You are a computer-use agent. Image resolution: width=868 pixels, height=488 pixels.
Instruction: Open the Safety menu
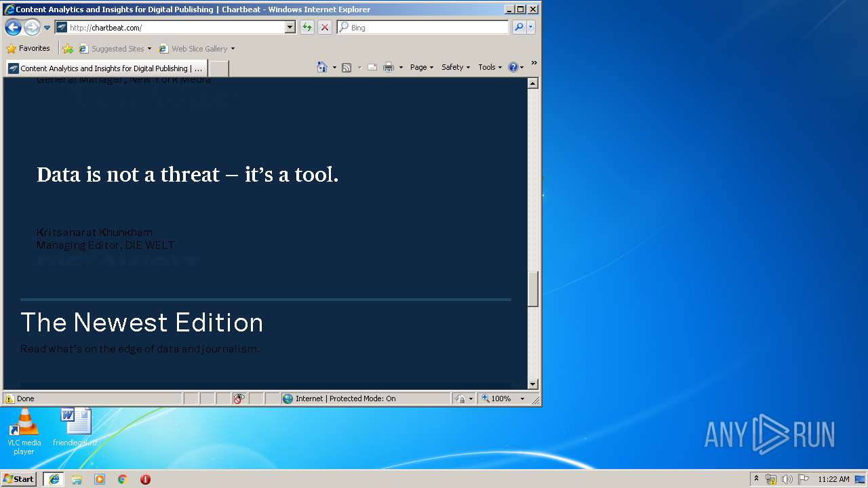pos(456,67)
